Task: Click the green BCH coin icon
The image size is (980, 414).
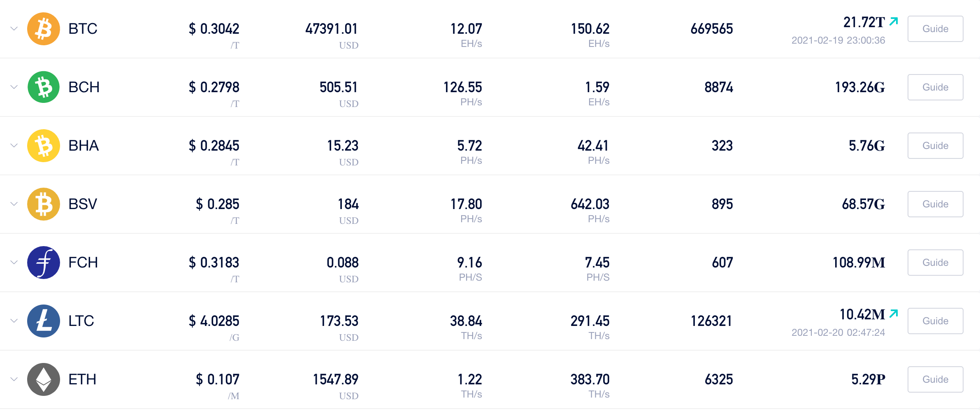Action: tap(44, 87)
